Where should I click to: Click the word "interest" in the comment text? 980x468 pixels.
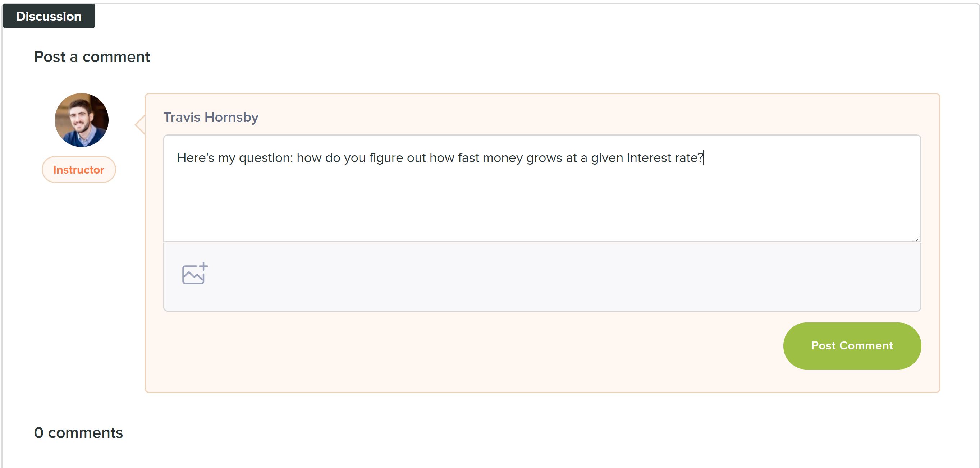649,157
